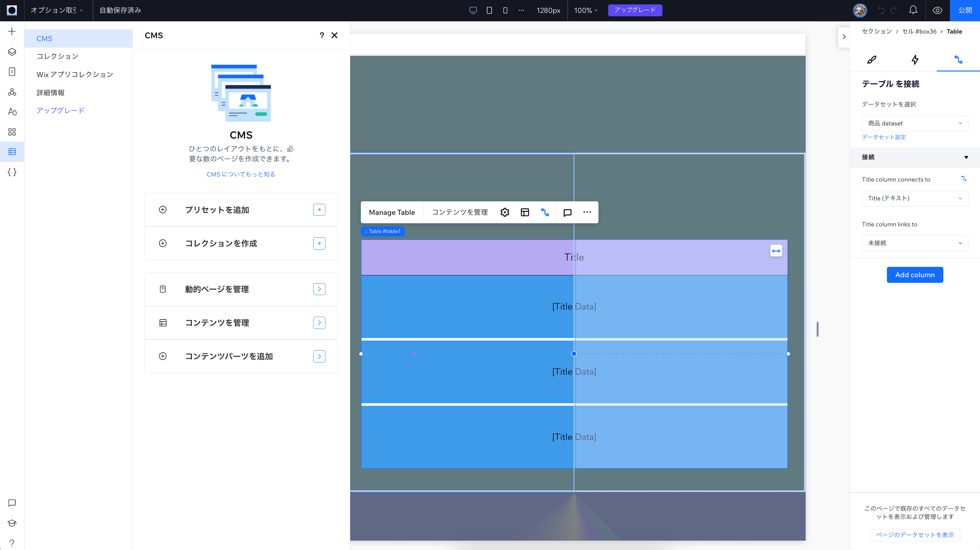
Task: Switch to mobile breakpoint icon
Action: point(505,10)
